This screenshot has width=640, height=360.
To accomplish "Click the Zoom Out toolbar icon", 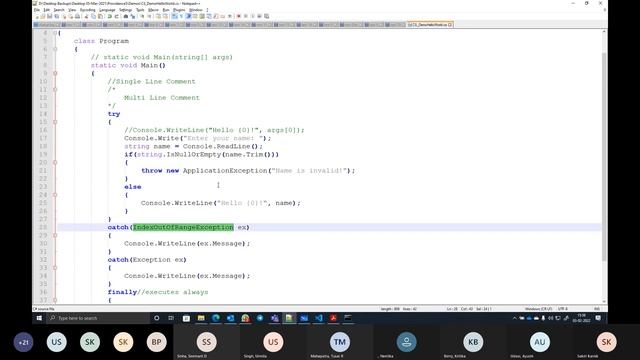I will pyautogui.click(x=150, y=16).
